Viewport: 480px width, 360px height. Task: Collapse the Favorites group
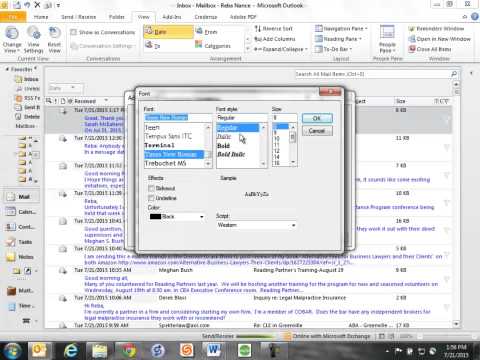[x=7, y=69]
